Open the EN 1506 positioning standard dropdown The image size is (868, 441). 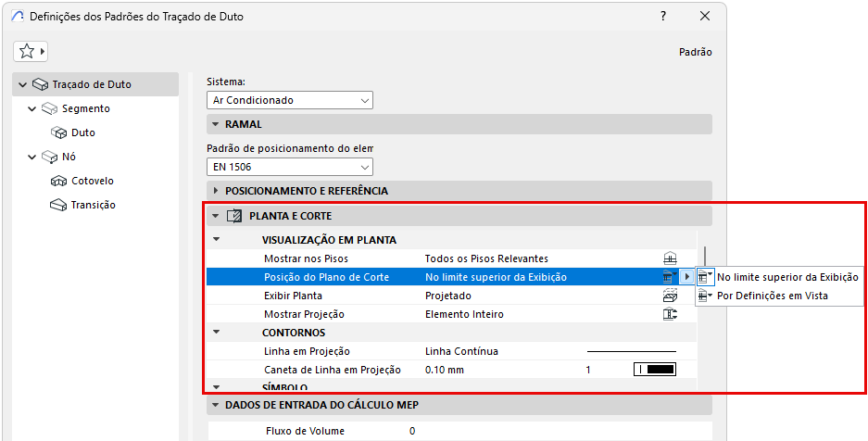(290, 166)
